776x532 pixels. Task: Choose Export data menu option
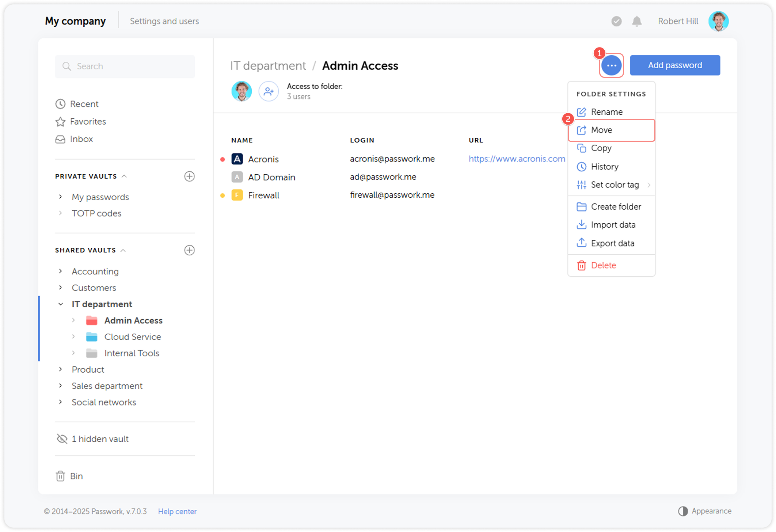pos(612,243)
